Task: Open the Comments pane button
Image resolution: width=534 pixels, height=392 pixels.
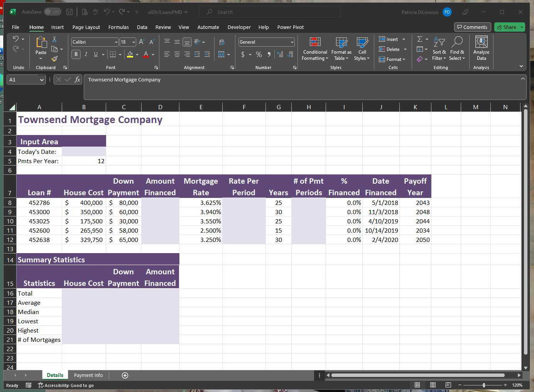Action: 472,27
